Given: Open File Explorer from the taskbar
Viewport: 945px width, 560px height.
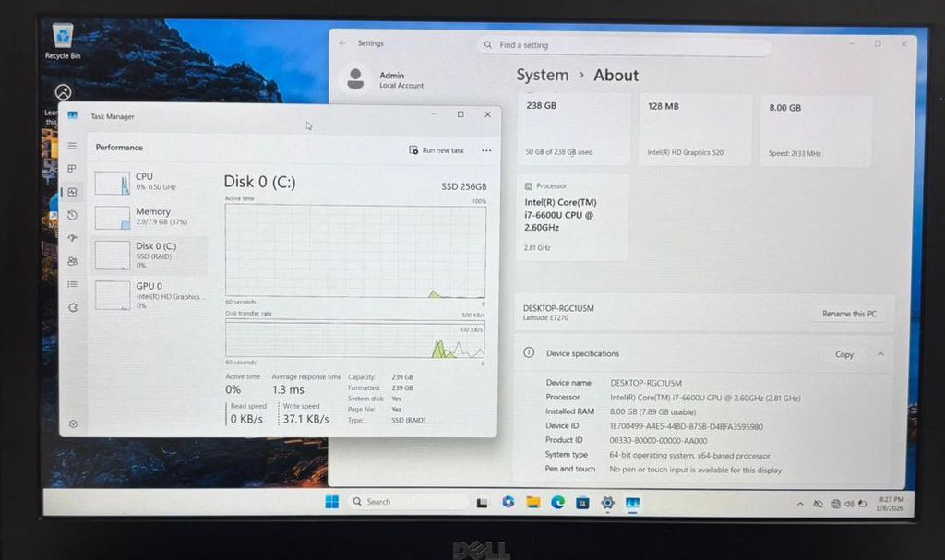Looking at the screenshot, I should click(x=532, y=502).
